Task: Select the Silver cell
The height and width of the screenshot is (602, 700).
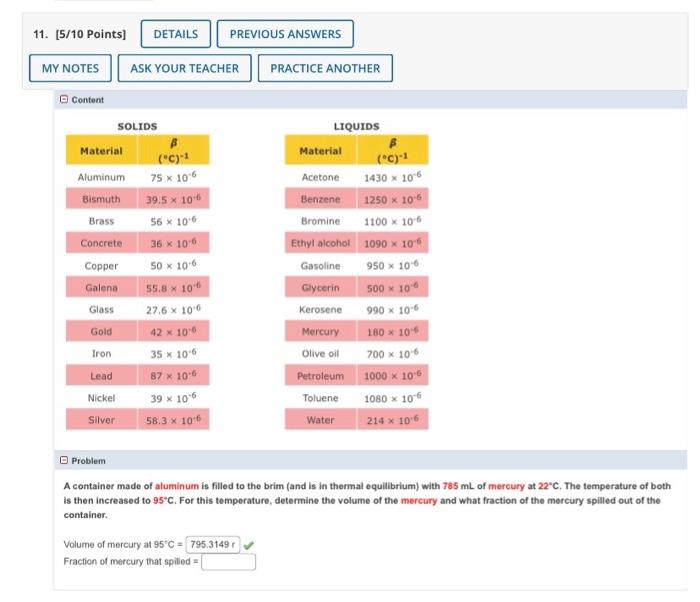Action: [x=101, y=420]
